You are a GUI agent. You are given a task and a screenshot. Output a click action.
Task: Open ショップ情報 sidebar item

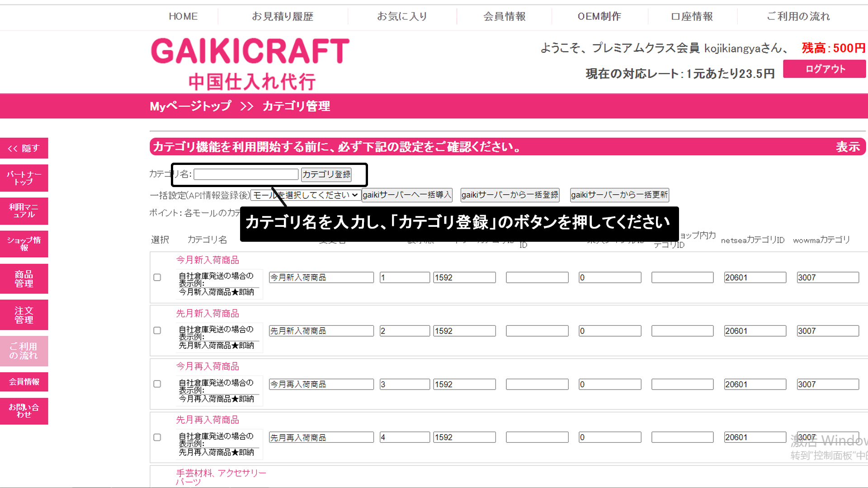[x=24, y=244]
